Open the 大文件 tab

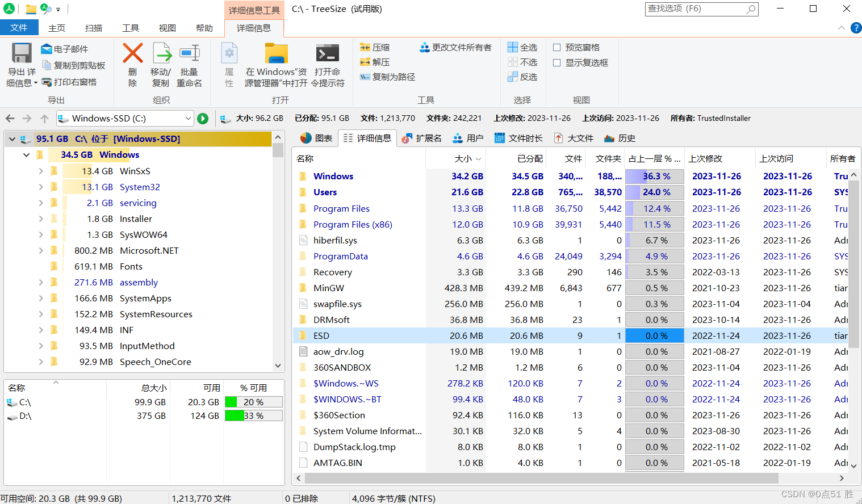click(574, 138)
